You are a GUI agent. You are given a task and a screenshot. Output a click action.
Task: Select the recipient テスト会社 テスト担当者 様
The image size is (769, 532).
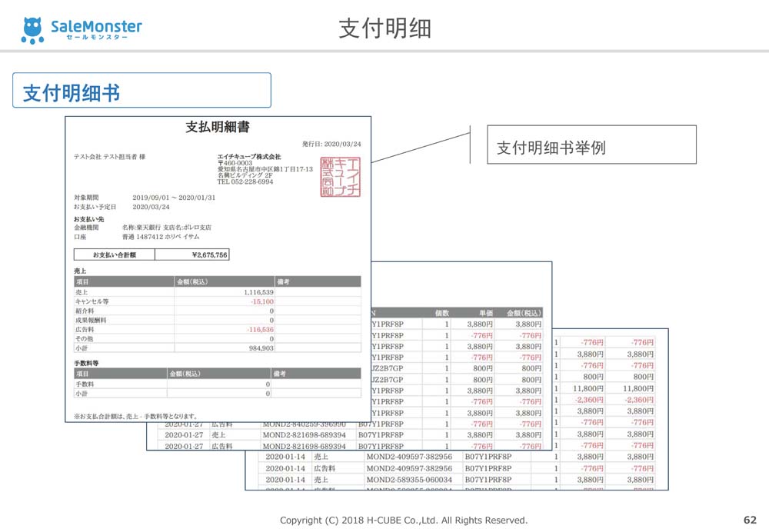[x=109, y=157]
